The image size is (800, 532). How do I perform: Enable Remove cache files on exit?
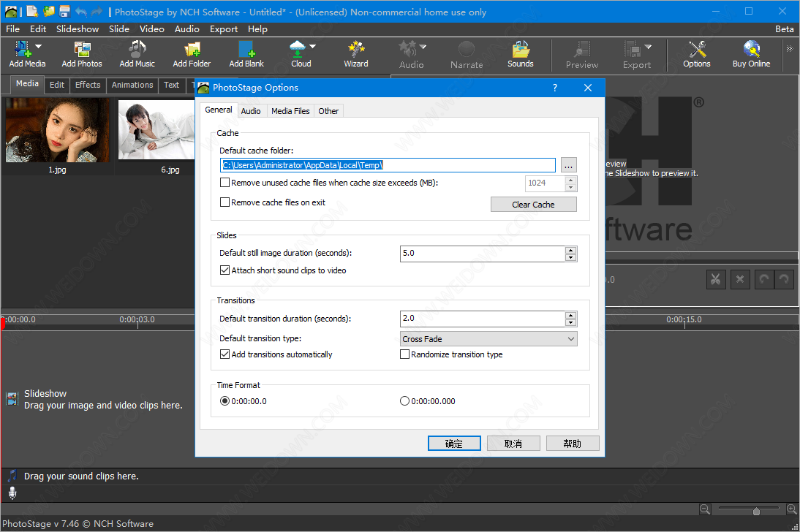pyautogui.click(x=224, y=202)
